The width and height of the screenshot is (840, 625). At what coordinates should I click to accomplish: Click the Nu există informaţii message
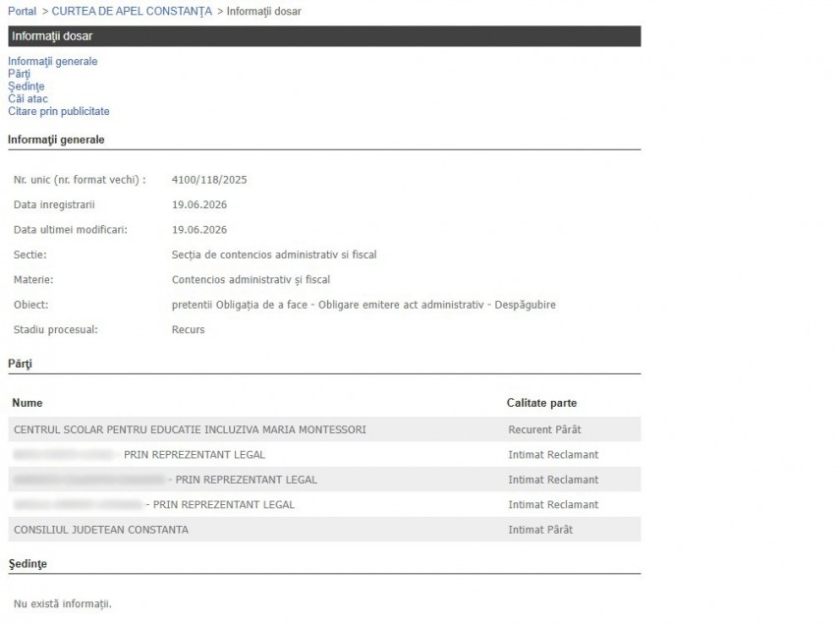[x=63, y=604]
